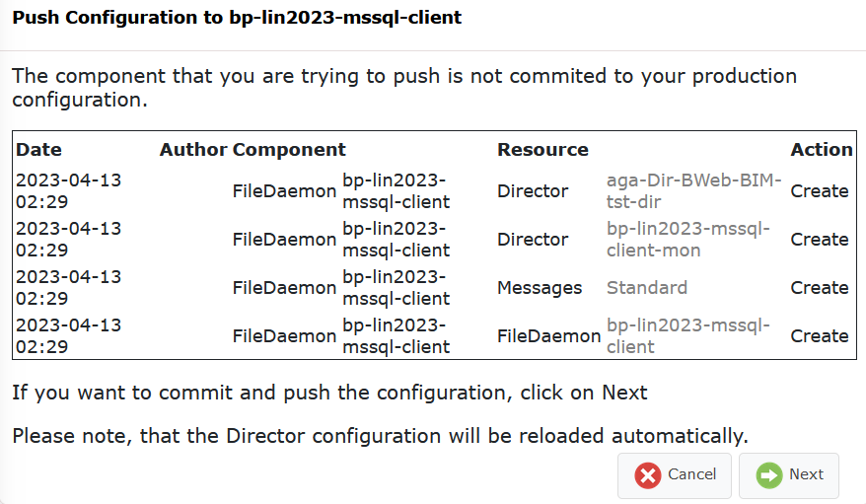Screen dimensions: 866x504
Task: Click the Cancel button label
Action: (x=691, y=474)
